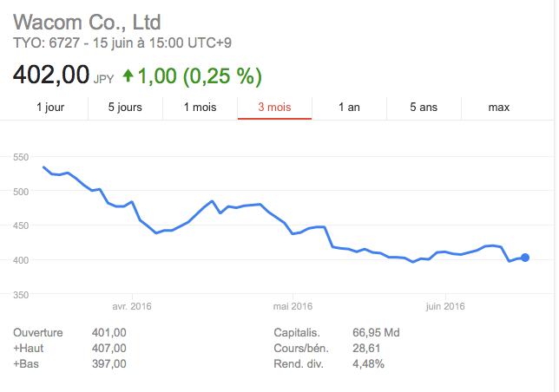Click the +Haut label

(28, 349)
